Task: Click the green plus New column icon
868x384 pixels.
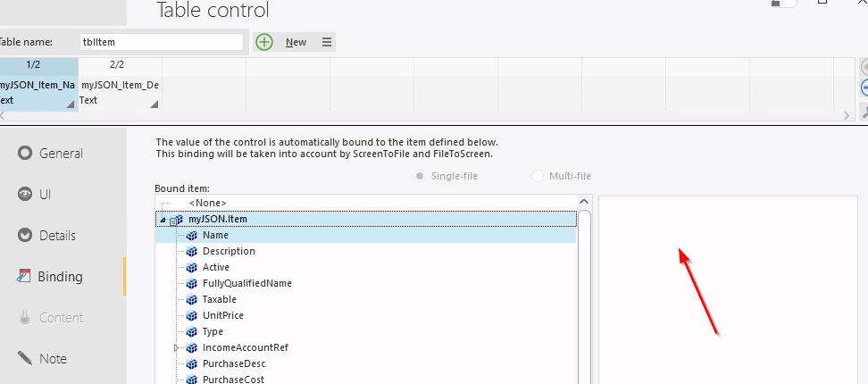Action: click(x=264, y=42)
